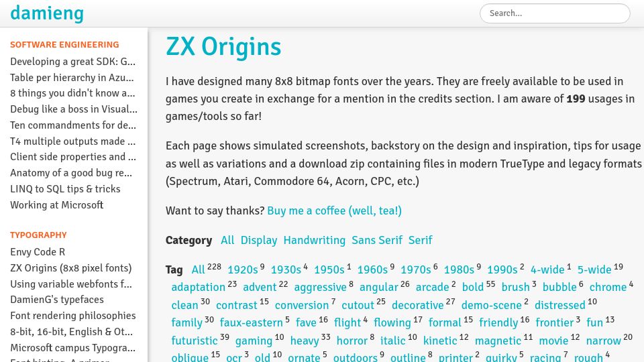Open 'T4 multiple outputs made' article
The width and height of the screenshot is (644, 362).
coord(72,141)
